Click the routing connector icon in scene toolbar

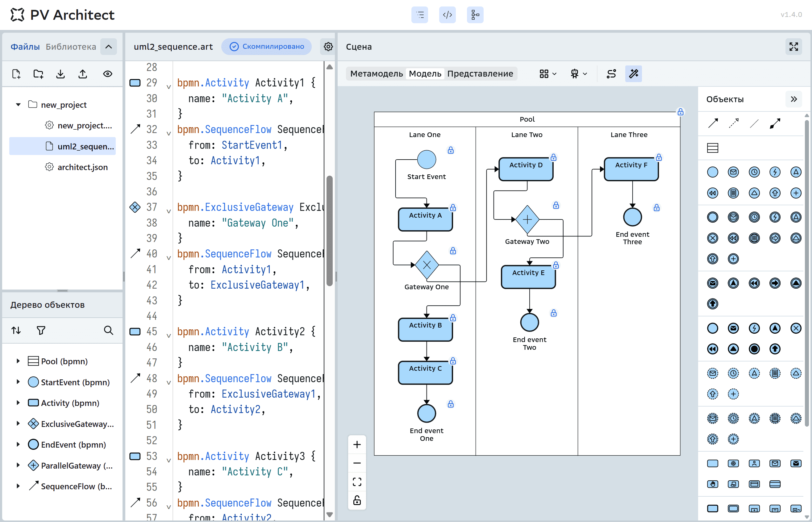tap(611, 73)
